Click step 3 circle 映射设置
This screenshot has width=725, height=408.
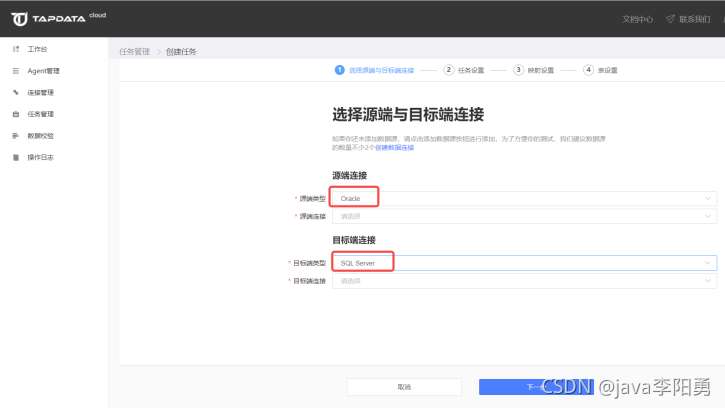pyautogui.click(x=518, y=70)
